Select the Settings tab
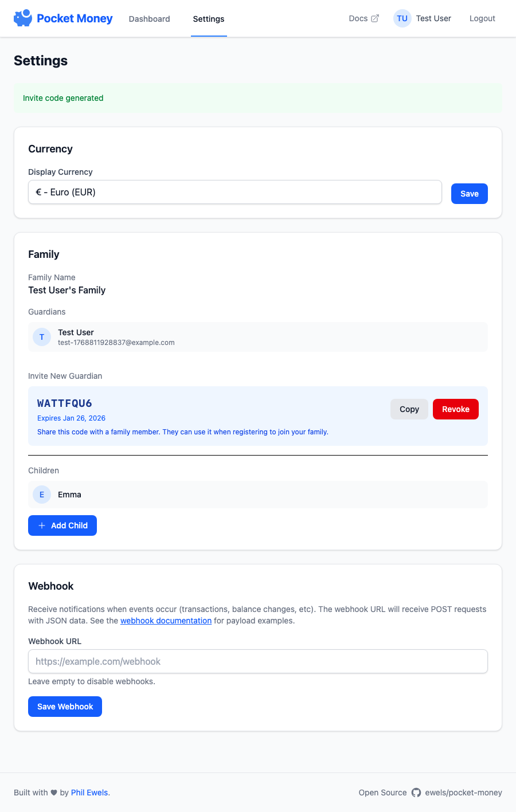This screenshot has width=516, height=812. [x=209, y=19]
